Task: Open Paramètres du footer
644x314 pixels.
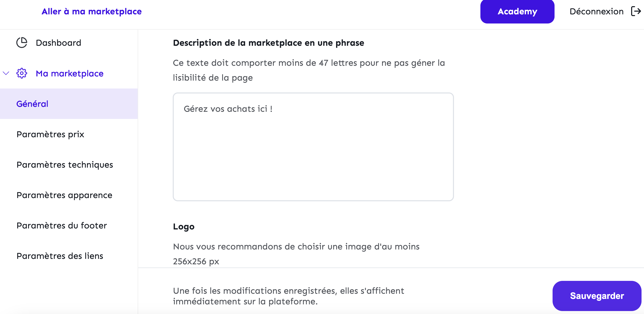Action: point(62,225)
